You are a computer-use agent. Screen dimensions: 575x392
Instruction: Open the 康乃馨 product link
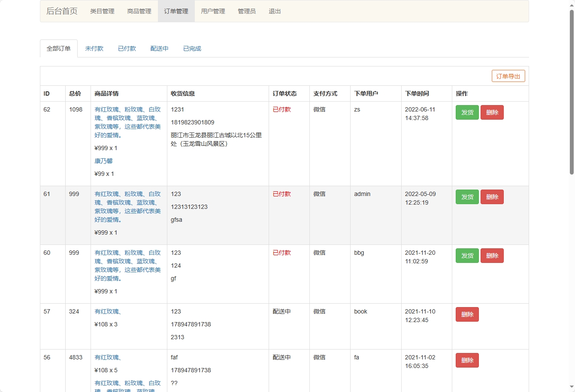point(103,161)
